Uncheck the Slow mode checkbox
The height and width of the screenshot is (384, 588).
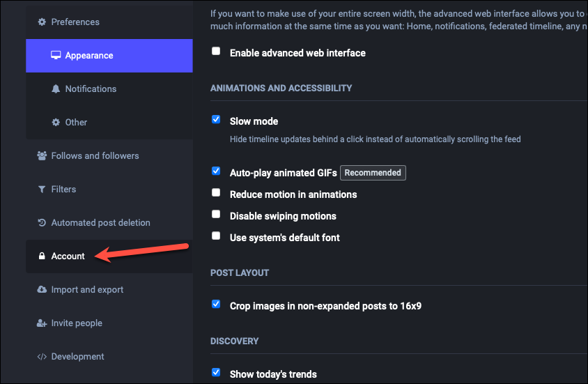(x=216, y=119)
